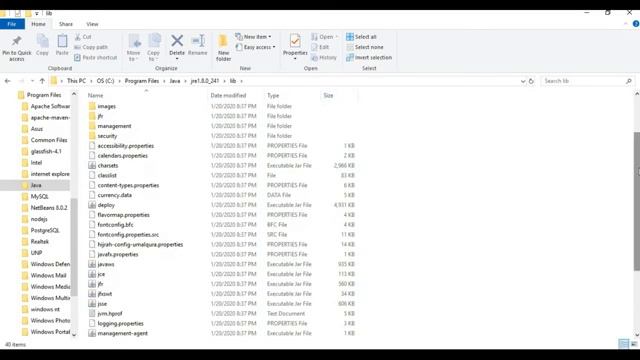The height and width of the screenshot is (360, 640).
Task: Collapse the ribbon with the chevron
Action: (626, 24)
